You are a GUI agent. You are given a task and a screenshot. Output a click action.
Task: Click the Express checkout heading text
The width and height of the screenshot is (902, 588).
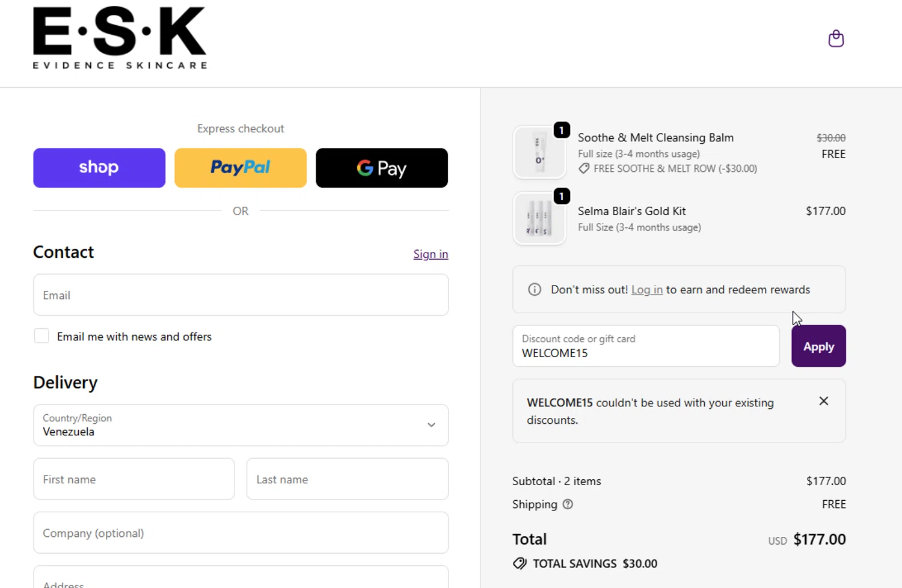(241, 129)
